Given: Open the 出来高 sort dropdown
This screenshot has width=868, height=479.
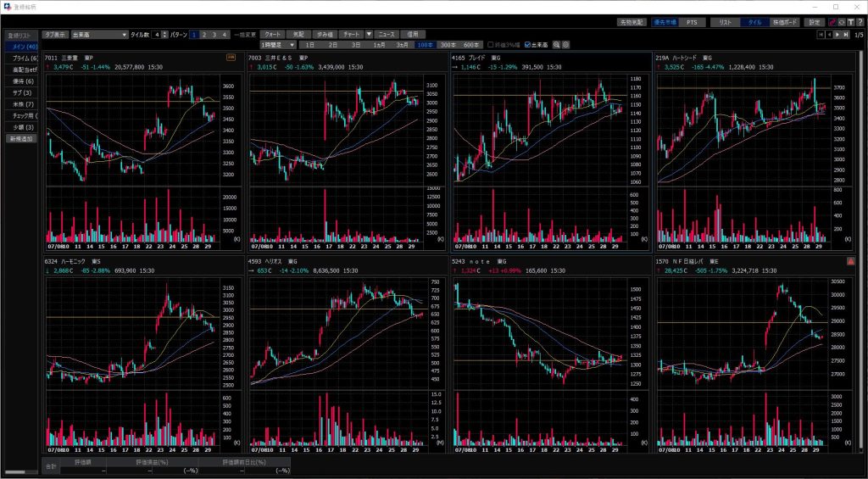Looking at the screenshot, I should click(x=125, y=35).
